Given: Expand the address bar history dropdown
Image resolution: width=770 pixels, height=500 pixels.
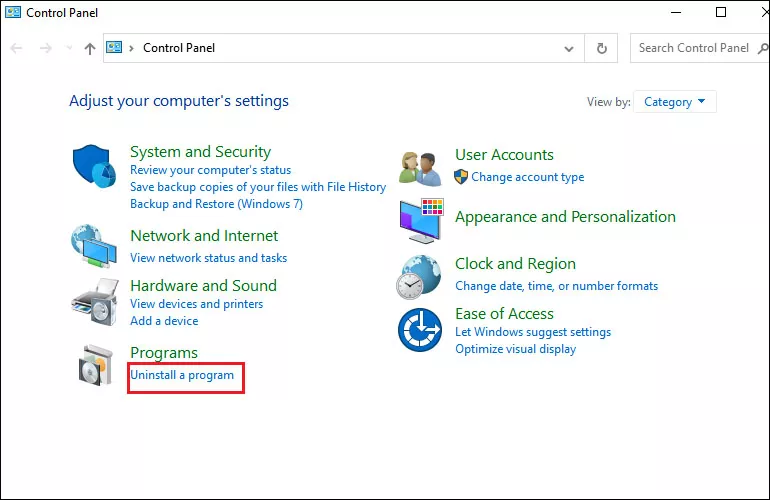Looking at the screenshot, I should pos(569,49).
